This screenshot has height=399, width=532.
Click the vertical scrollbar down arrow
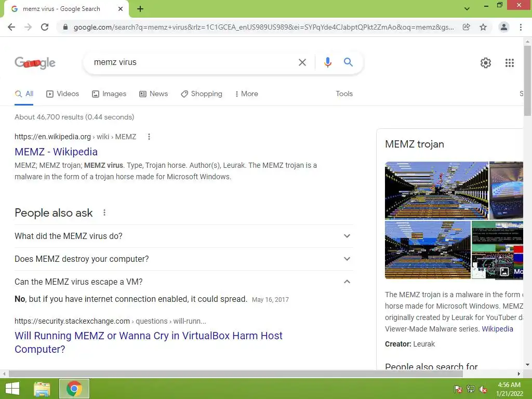click(527, 365)
